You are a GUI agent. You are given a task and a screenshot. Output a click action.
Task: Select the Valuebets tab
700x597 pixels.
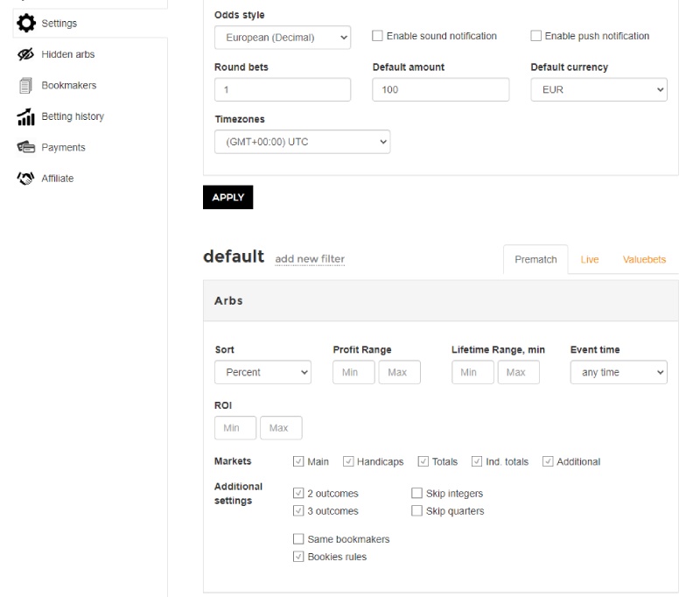pos(644,259)
